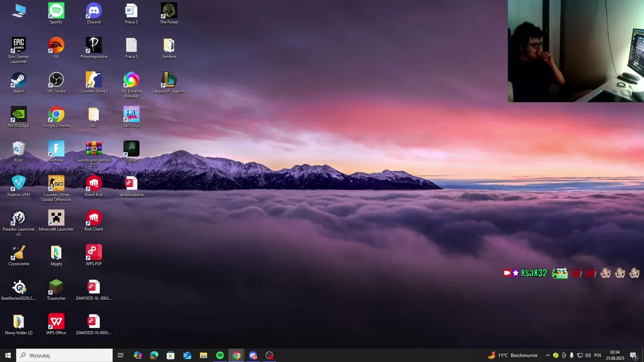
Task: Open Microsoft Edge from the taskbar
Action: coord(154,355)
